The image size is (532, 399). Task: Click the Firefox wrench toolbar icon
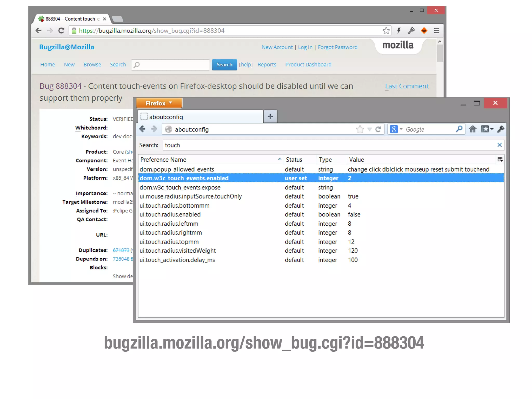501,129
